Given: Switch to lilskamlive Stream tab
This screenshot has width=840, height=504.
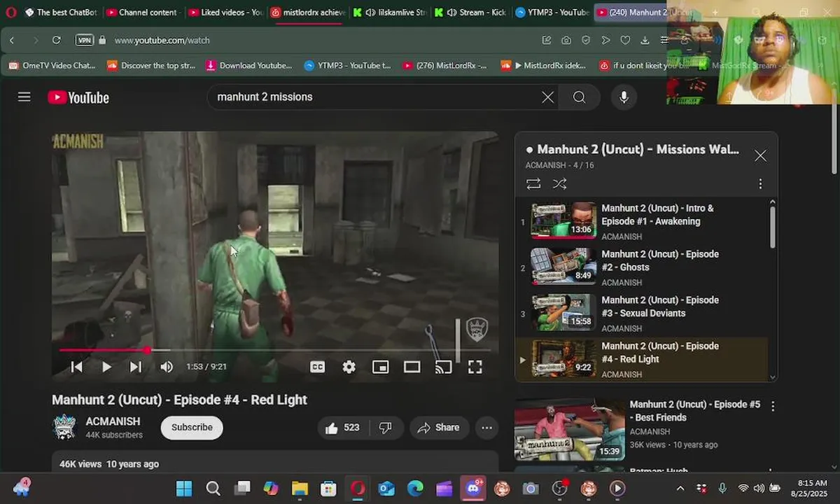Looking at the screenshot, I should pos(389,13).
